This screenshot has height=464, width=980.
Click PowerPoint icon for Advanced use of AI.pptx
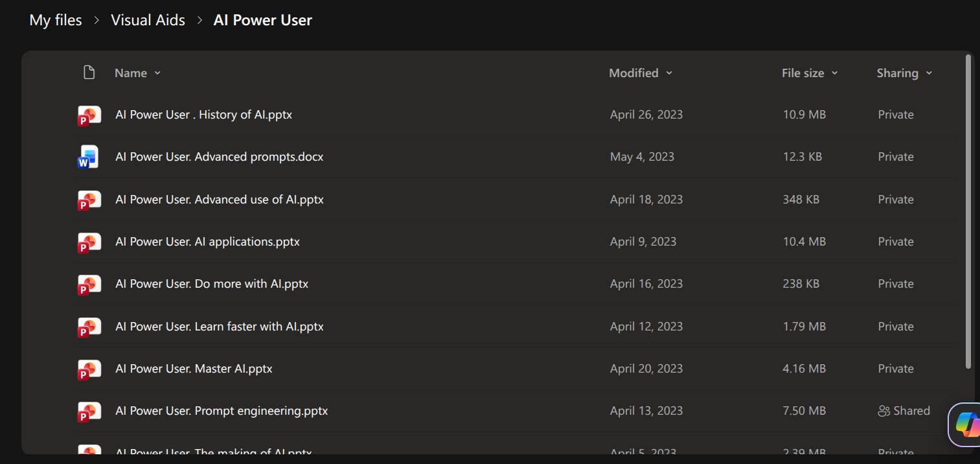click(89, 200)
